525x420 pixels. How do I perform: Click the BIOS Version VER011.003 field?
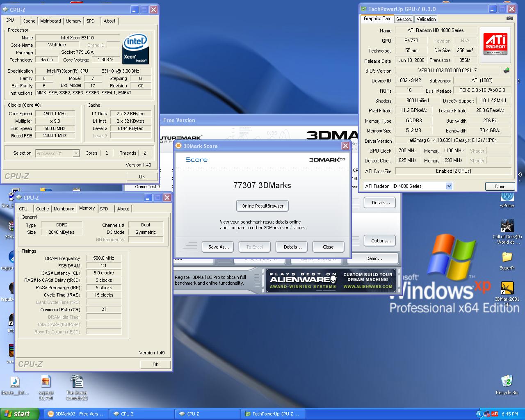coord(447,71)
